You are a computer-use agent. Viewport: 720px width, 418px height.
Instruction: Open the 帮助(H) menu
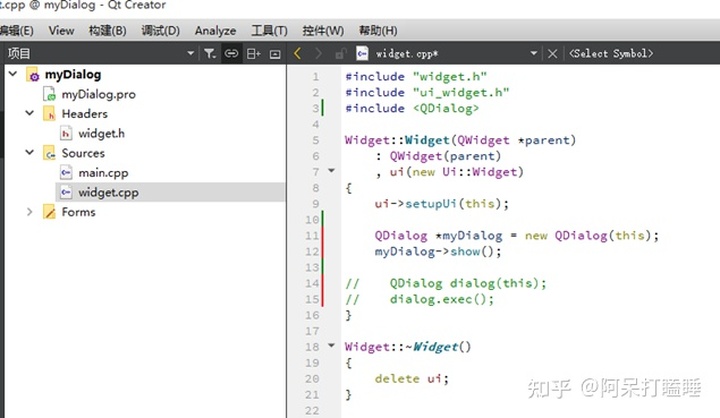coord(378,31)
